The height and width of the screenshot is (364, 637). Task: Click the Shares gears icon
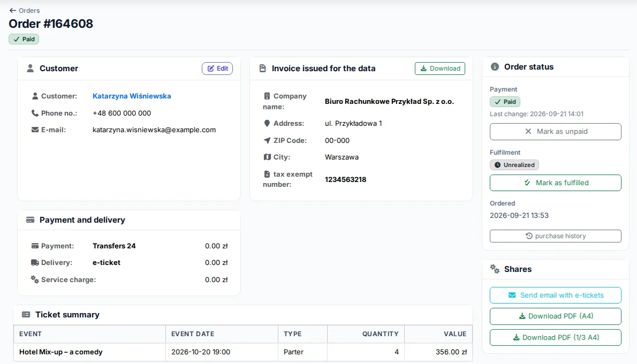tap(495, 269)
